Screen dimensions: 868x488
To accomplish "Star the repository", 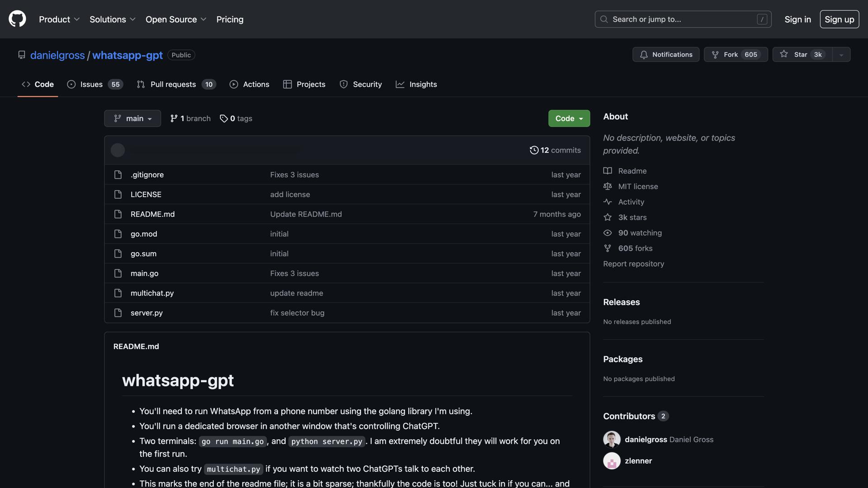I will coord(802,54).
